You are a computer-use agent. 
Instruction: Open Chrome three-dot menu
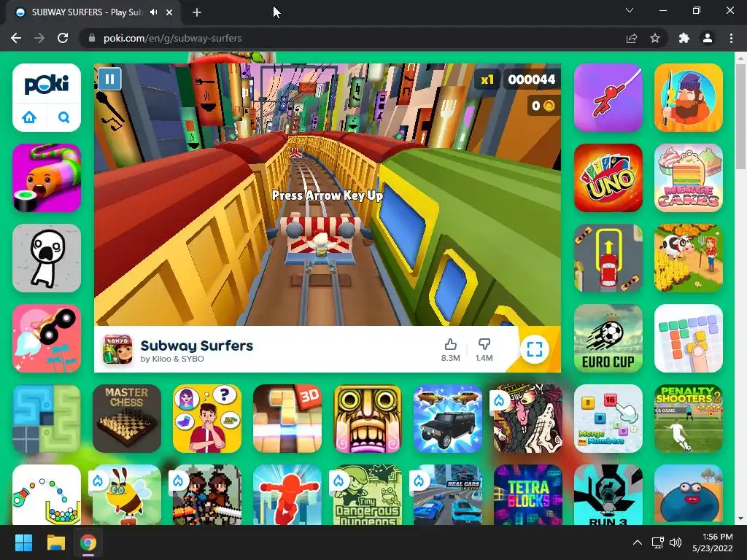[731, 38]
